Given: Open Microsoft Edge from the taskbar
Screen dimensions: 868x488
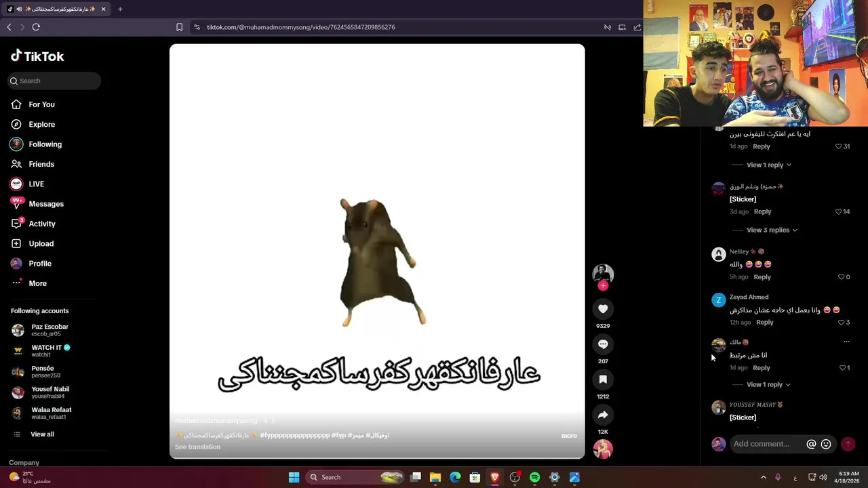Looking at the screenshot, I should [455, 477].
